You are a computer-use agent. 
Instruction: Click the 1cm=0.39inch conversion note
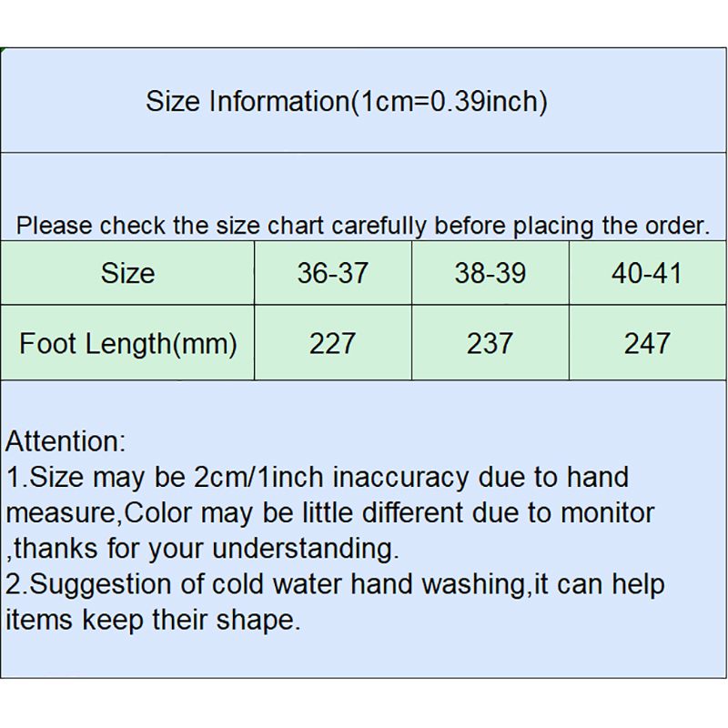450,101
